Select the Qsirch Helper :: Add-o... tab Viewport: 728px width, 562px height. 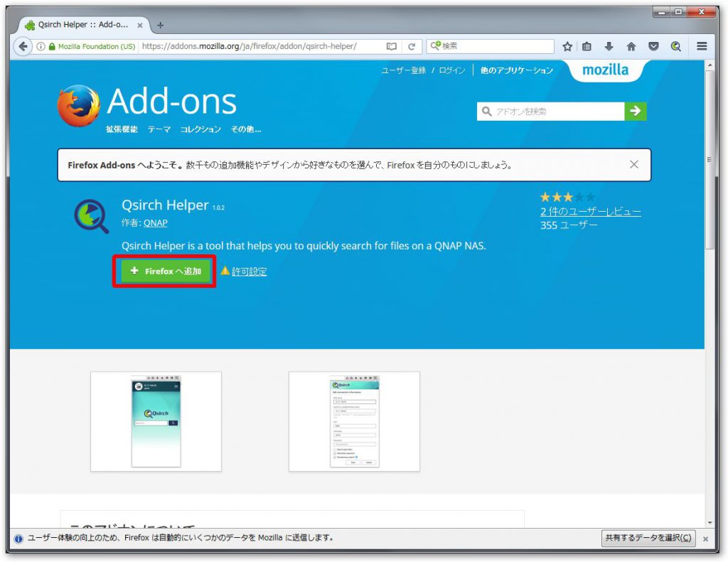(x=84, y=25)
